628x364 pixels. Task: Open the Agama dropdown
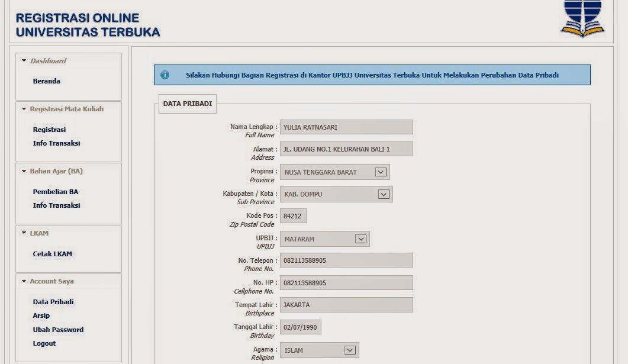pos(350,350)
